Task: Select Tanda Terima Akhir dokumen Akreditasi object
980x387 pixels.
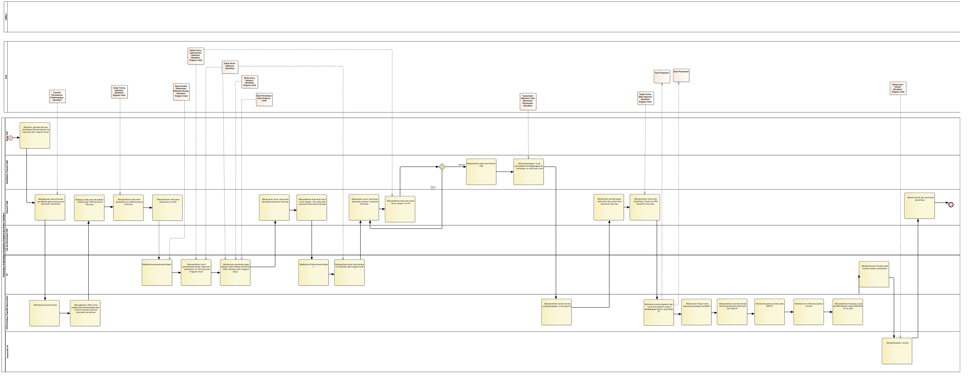Action: [x=646, y=98]
